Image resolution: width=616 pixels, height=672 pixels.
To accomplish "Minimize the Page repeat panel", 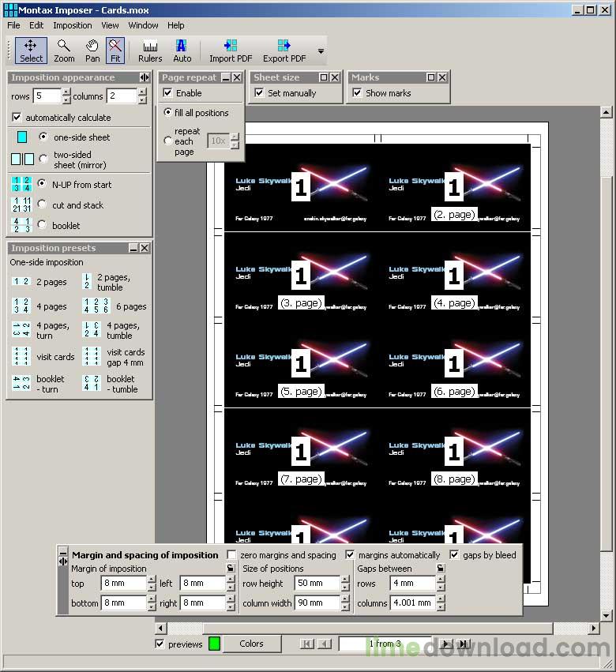I will pyautogui.click(x=226, y=77).
